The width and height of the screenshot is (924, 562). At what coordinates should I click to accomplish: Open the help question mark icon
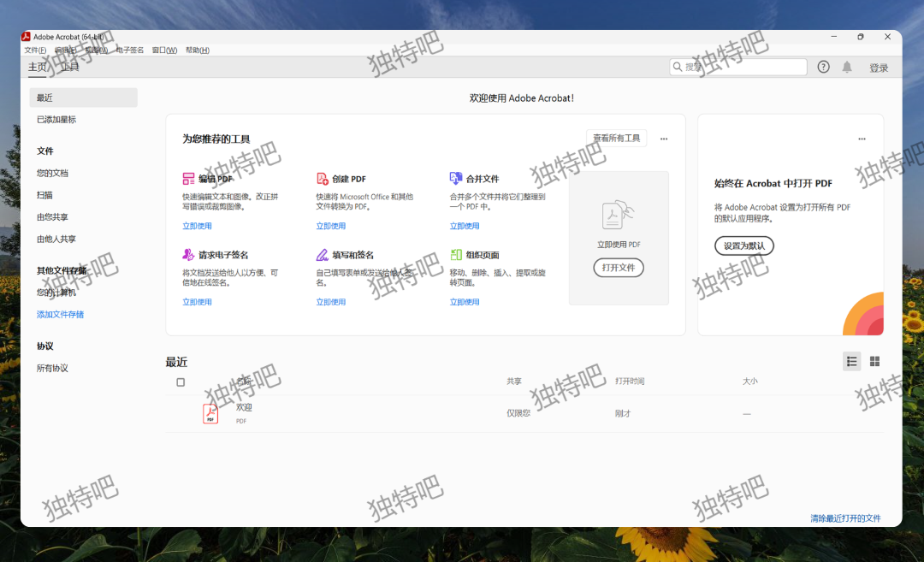pyautogui.click(x=823, y=68)
